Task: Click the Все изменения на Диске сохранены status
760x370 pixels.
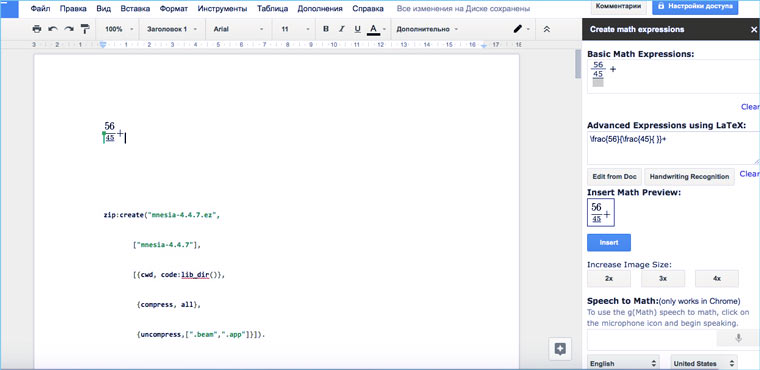Action: 463,9
